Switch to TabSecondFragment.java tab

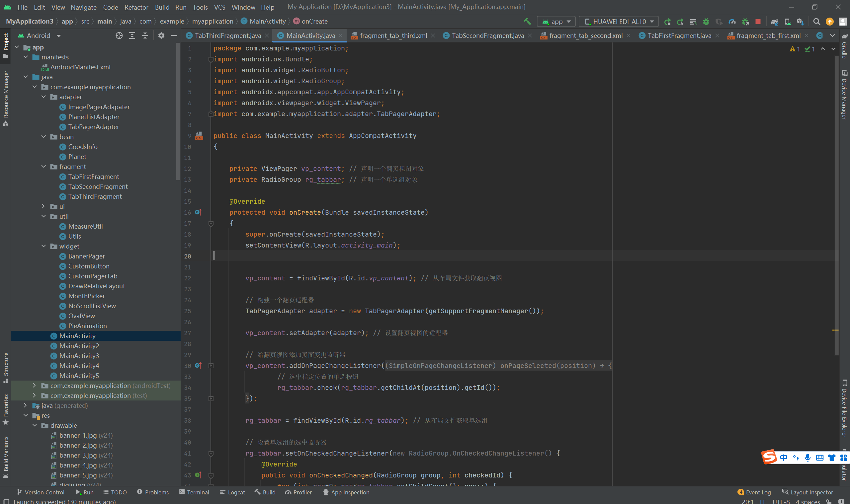(487, 36)
